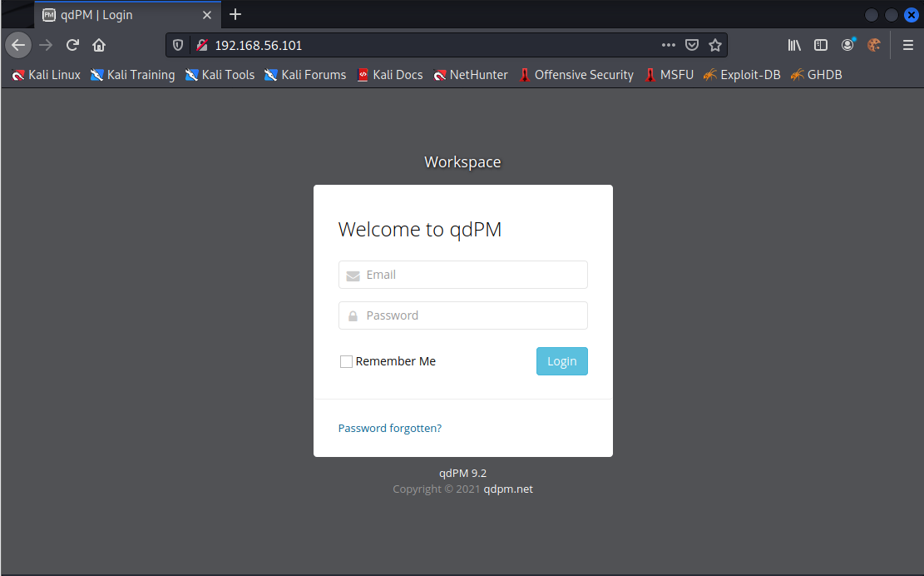The image size is (924, 576).
Task: Open the Firefox account icon
Action: coord(848,45)
